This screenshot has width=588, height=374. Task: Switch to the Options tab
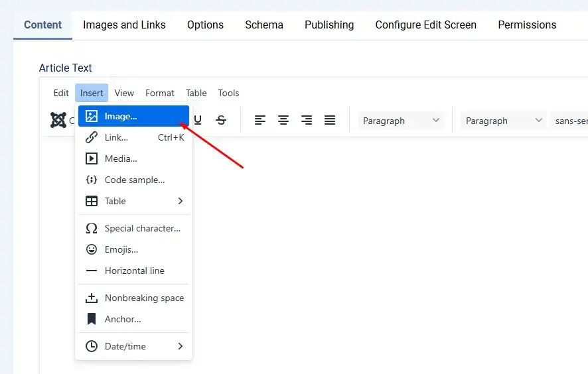pyautogui.click(x=205, y=25)
